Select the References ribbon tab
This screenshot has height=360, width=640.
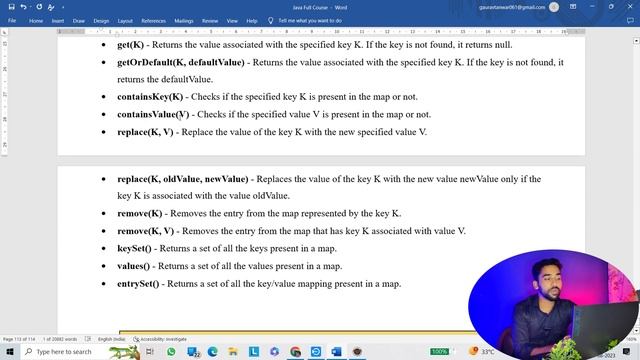pyautogui.click(x=153, y=21)
